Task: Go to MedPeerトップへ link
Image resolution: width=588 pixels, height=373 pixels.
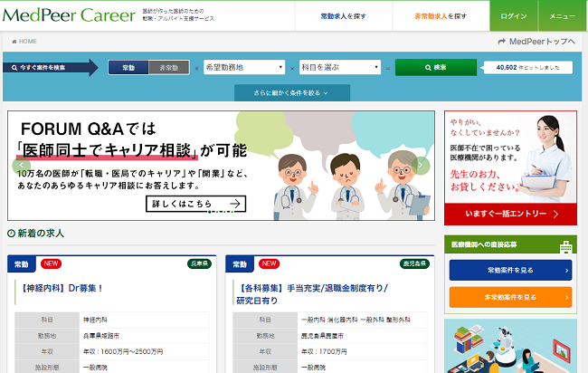Action: pyautogui.click(x=536, y=42)
